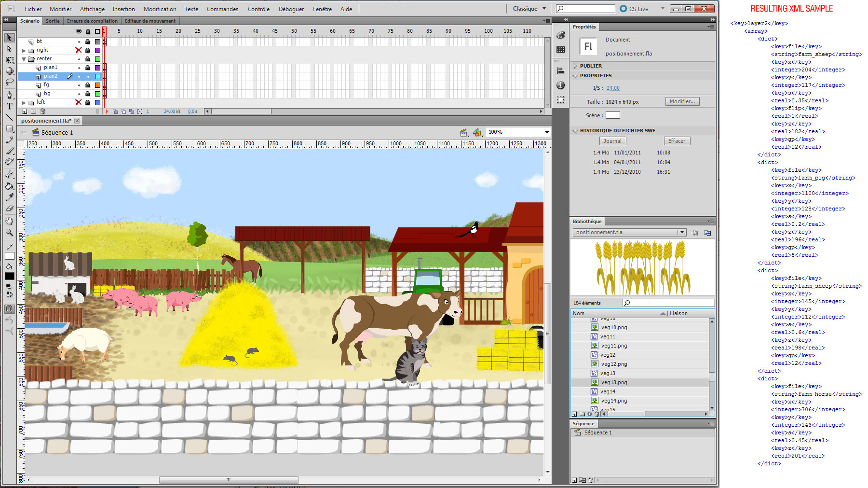This screenshot has width=868, height=488.
Task: Click the Modifier... size button
Action: (x=682, y=101)
